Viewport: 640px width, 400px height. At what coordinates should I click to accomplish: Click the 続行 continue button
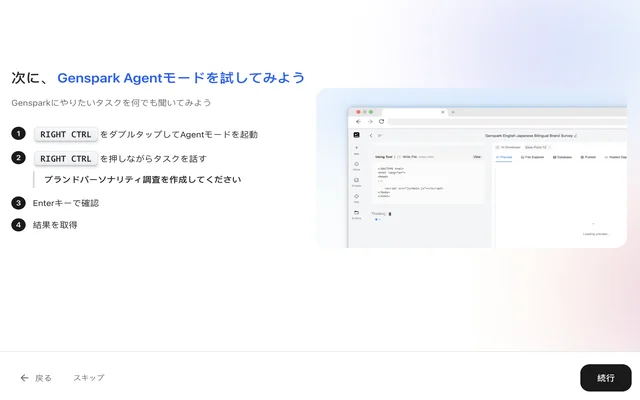click(x=606, y=378)
